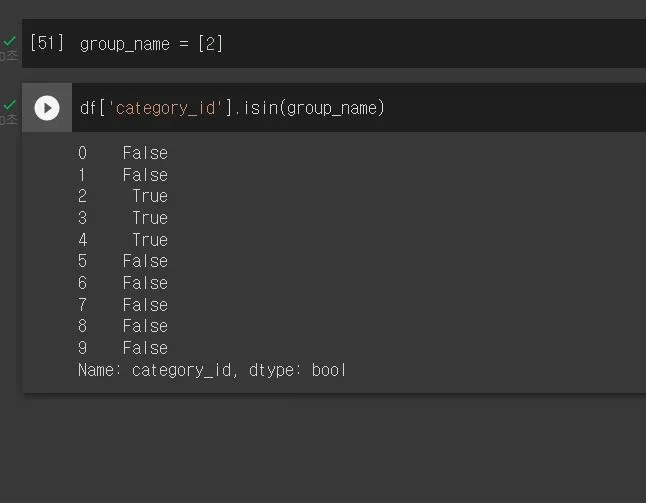Click green checkmark beside the isin cell
This screenshot has width=646, height=503.
(10, 105)
